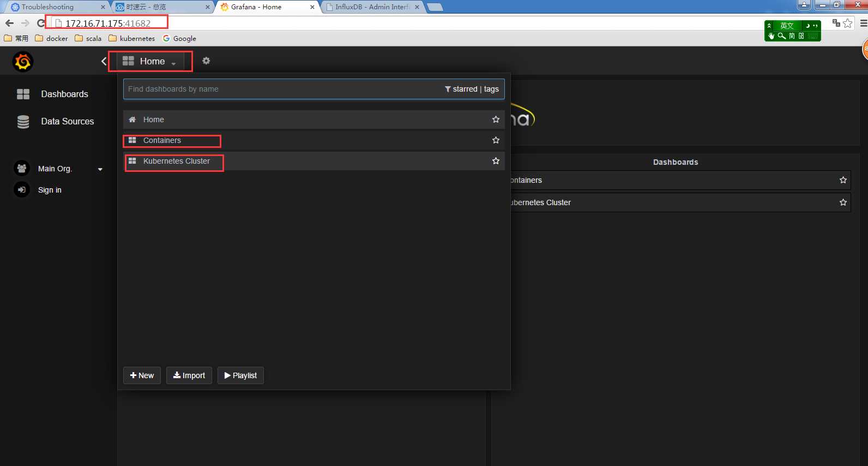Open the kubernetes bookmarks folder
Viewport: 868px width, 466px height.
click(131, 38)
